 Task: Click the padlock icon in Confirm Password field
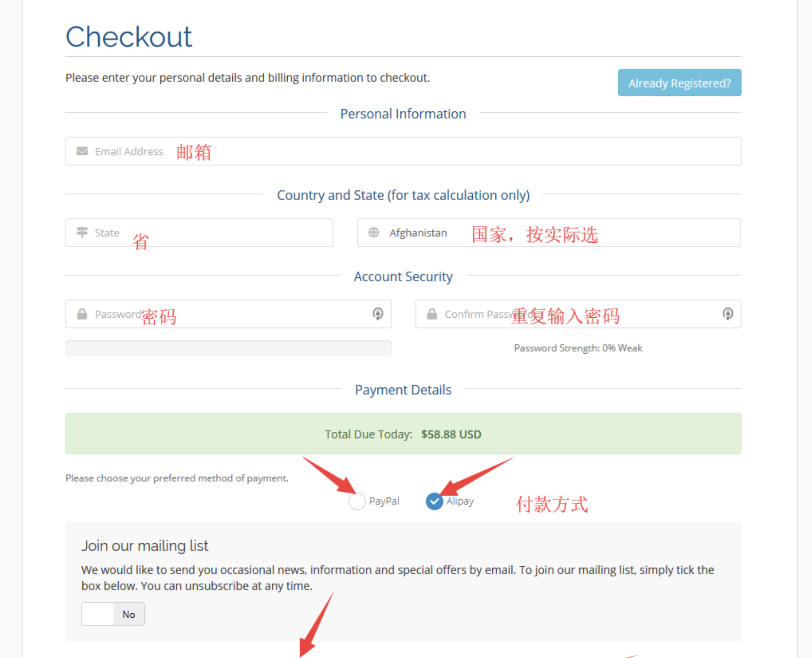click(x=432, y=314)
